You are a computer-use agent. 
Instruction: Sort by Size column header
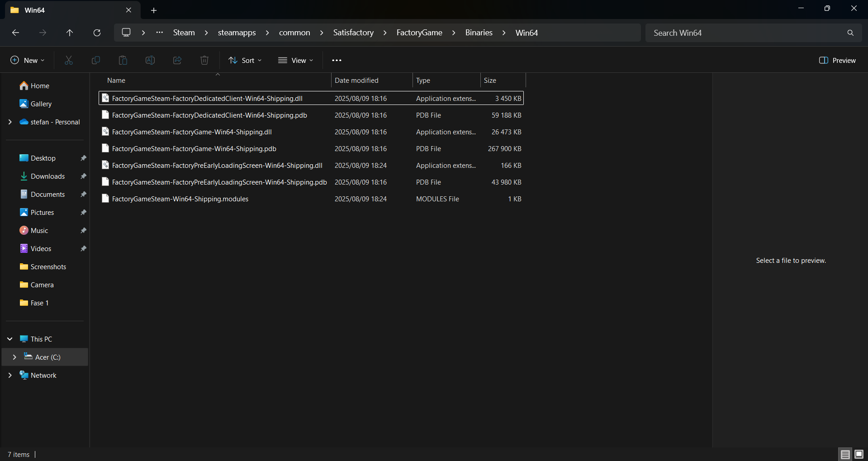point(503,81)
